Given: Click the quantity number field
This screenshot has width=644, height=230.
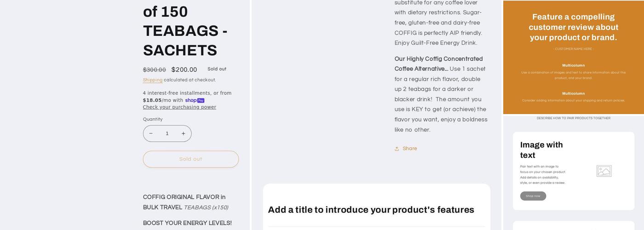Looking at the screenshot, I should click(x=167, y=133).
